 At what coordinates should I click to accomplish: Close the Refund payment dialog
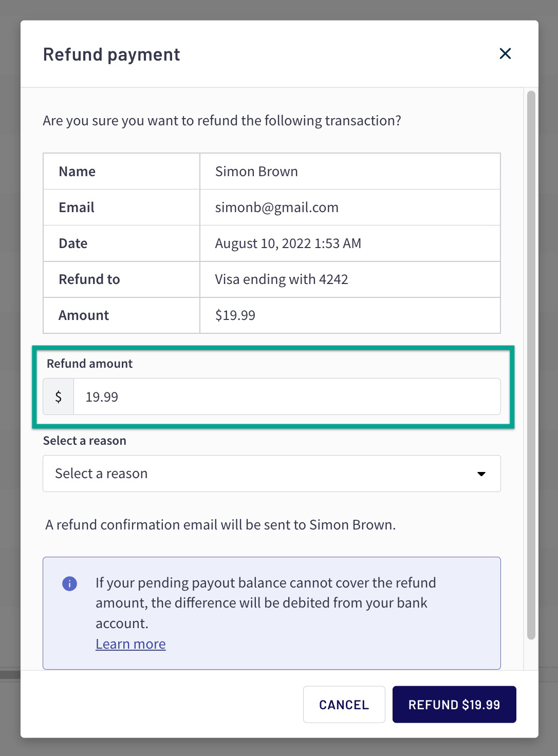point(505,53)
